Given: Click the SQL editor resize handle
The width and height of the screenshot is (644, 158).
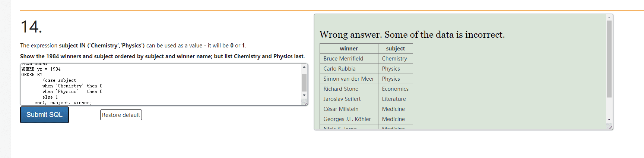Looking at the screenshot, I should (305, 103).
